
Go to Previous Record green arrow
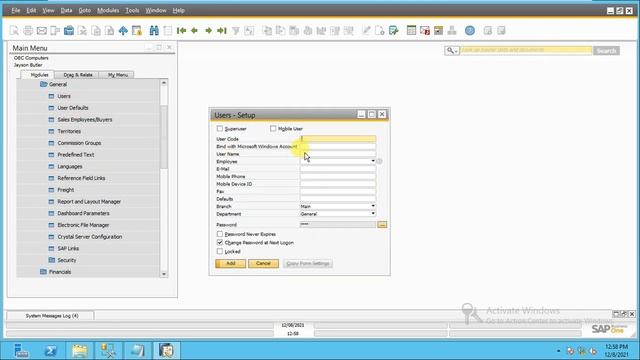tap(195, 31)
